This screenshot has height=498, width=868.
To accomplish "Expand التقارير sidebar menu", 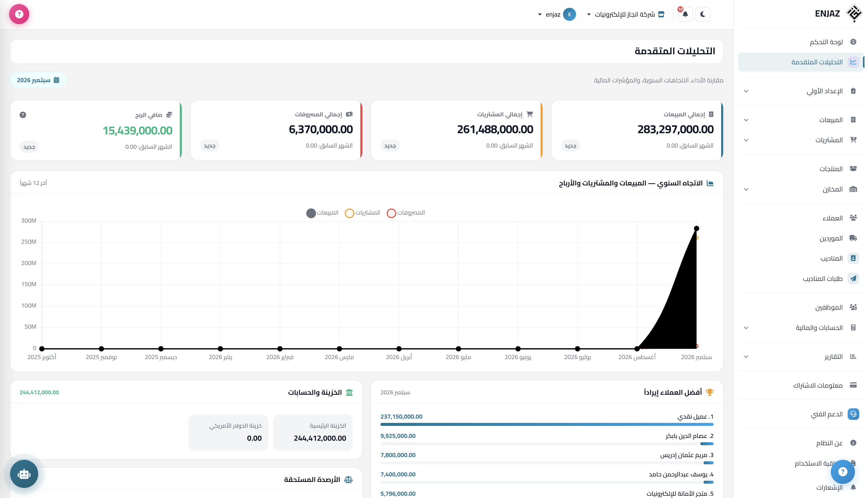I will [801, 357].
